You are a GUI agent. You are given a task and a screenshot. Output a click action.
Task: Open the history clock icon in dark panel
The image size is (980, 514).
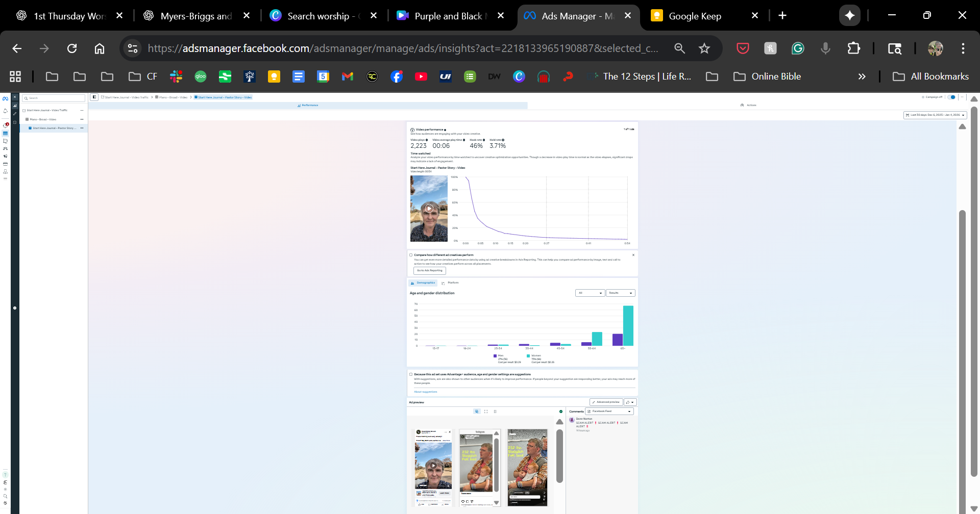pos(15,122)
